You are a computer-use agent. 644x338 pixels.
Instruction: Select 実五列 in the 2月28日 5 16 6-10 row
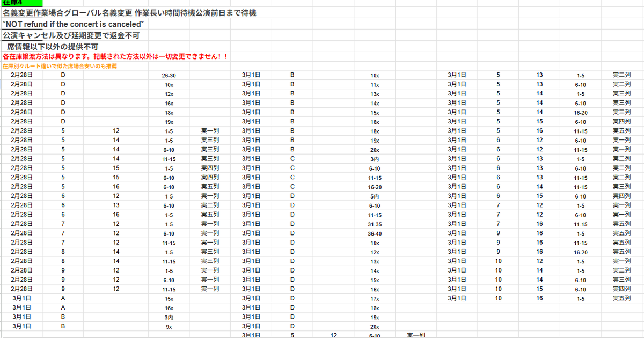(210, 187)
